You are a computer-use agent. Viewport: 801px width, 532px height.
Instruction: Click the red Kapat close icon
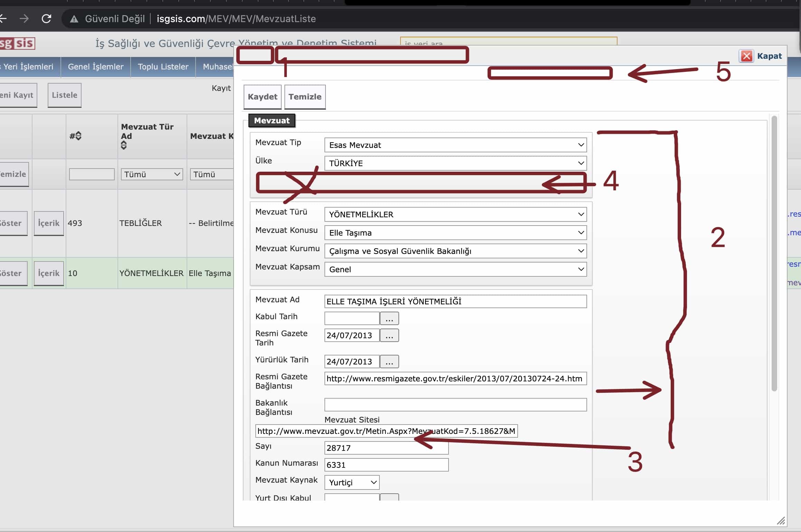(x=746, y=56)
